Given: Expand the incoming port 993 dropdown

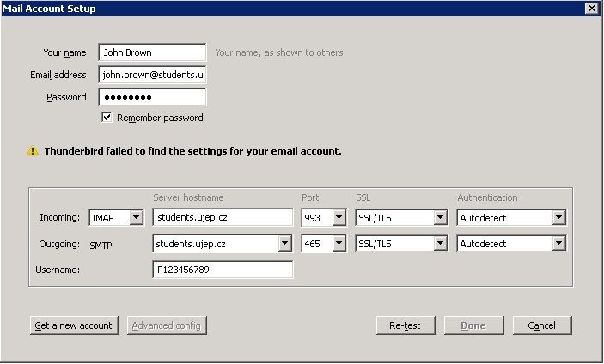Looking at the screenshot, I should click(339, 218).
